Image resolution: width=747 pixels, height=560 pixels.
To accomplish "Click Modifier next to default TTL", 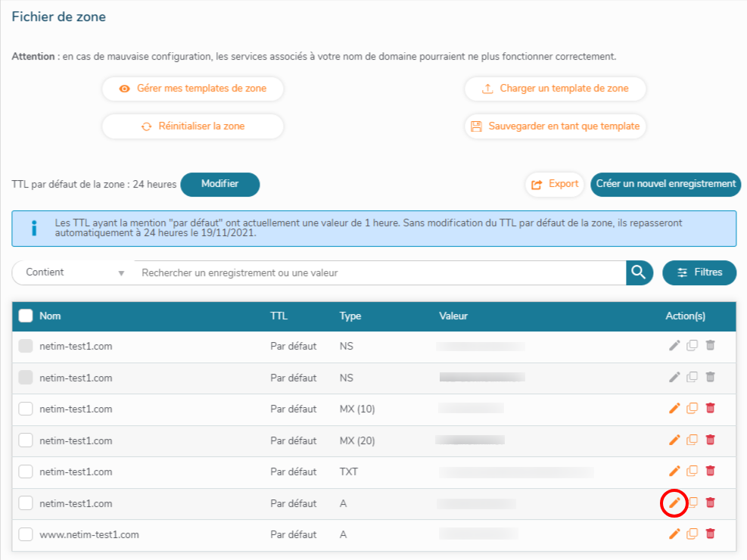I will (x=219, y=184).
